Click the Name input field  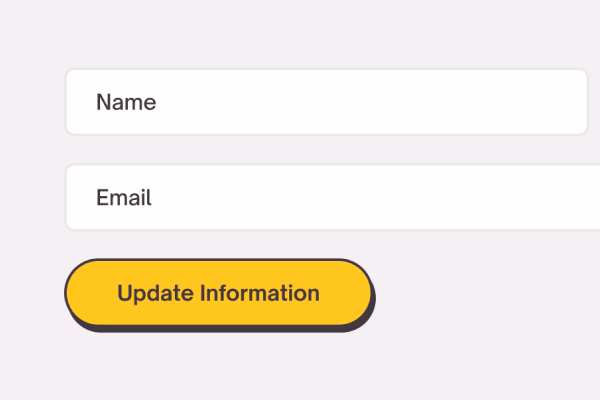coord(326,102)
